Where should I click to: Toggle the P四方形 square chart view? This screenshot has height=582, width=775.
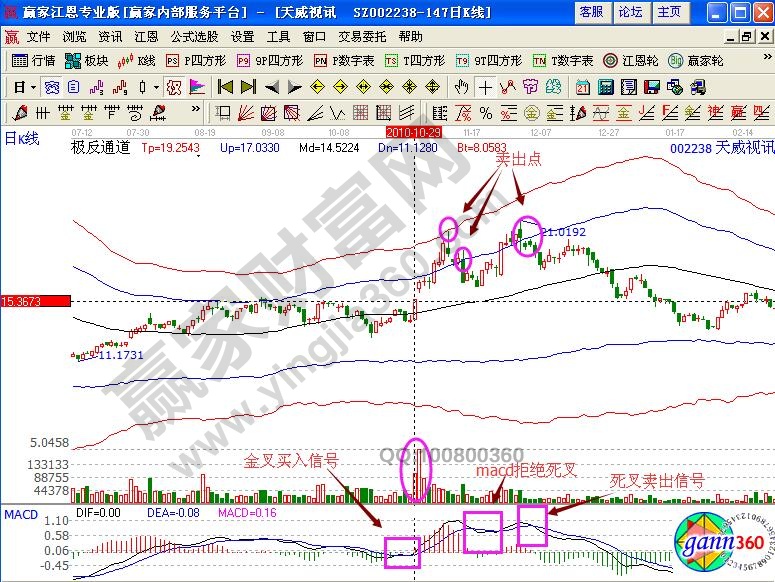pyautogui.click(x=199, y=60)
